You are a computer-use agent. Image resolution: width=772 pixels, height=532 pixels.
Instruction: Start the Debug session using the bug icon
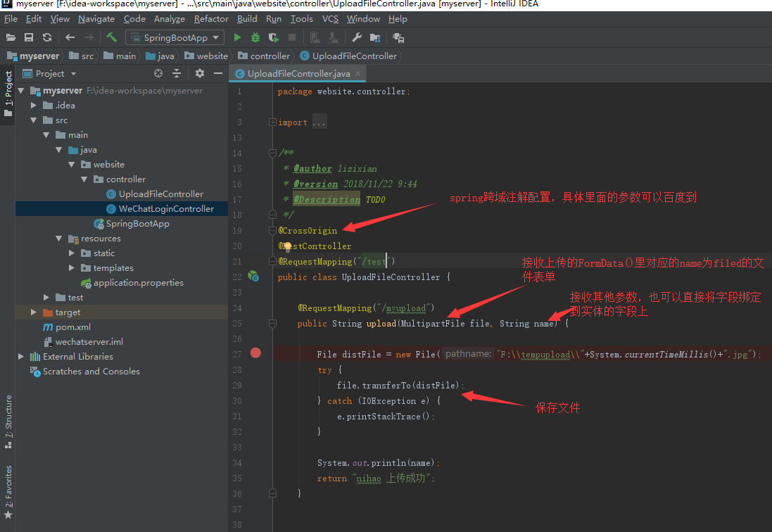point(255,37)
